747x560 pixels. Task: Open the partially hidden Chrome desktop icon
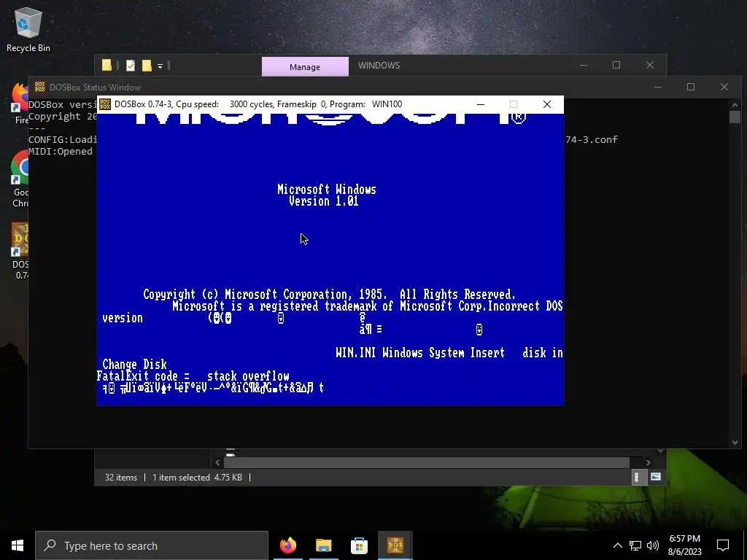click(x=20, y=179)
